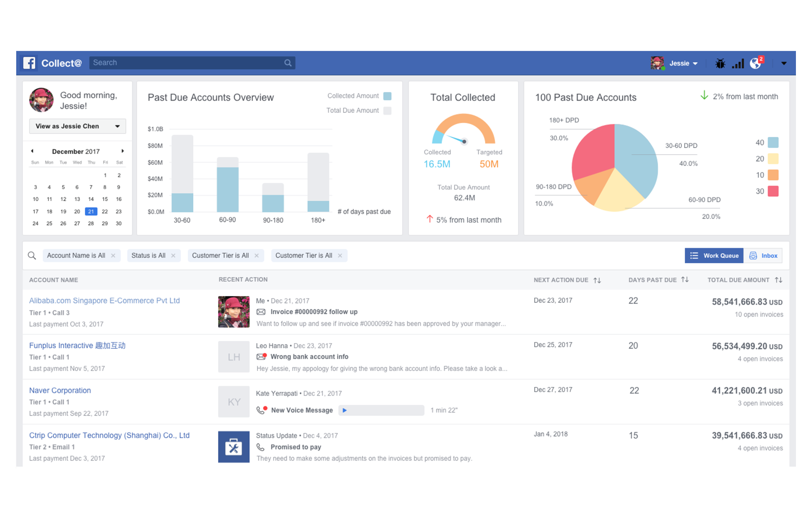This screenshot has width=812, height=519.
Task: Click the greeting profile picture
Action: tap(41, 100)
